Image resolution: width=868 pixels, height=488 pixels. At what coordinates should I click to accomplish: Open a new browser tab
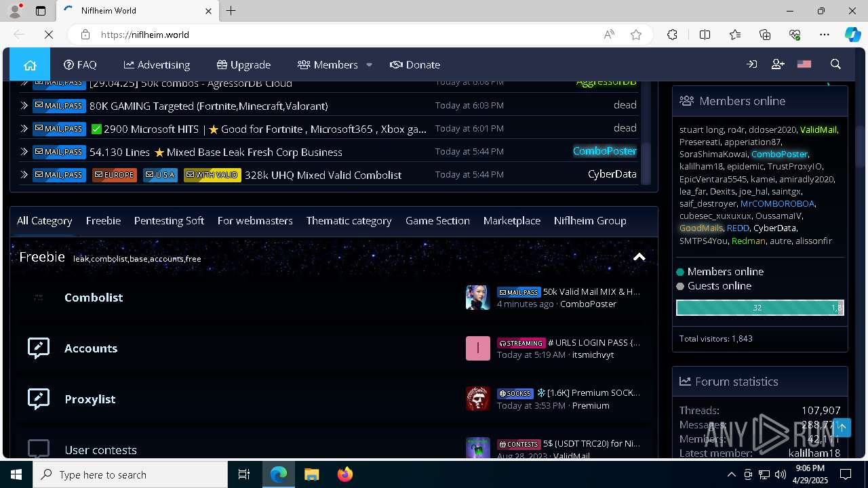tap(231, 11)
